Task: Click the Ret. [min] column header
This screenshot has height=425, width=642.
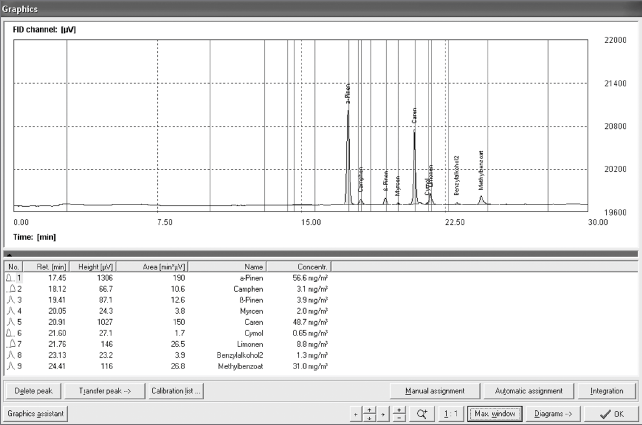Action: click(45, 267)
